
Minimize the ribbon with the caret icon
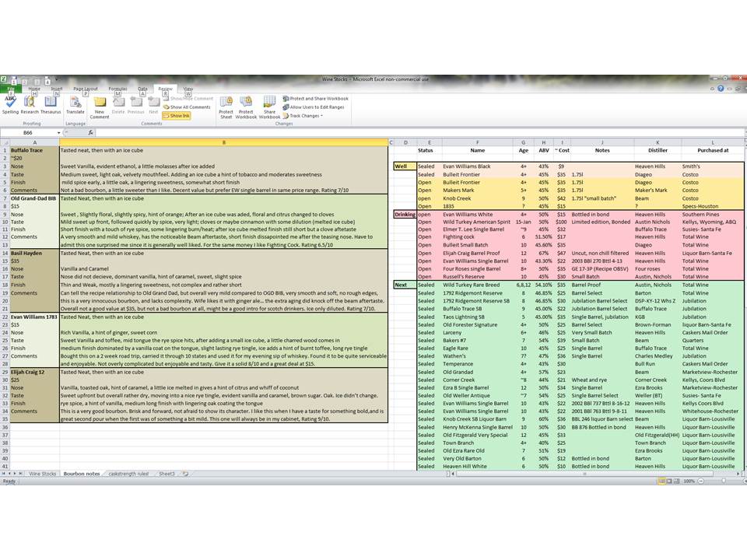pos(712,89)
